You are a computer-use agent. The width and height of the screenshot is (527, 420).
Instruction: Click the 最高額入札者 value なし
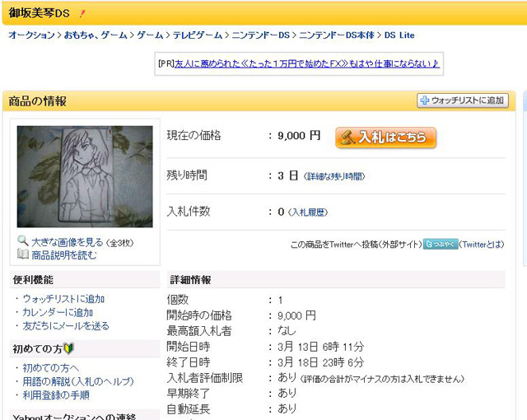tap(287, 331)
